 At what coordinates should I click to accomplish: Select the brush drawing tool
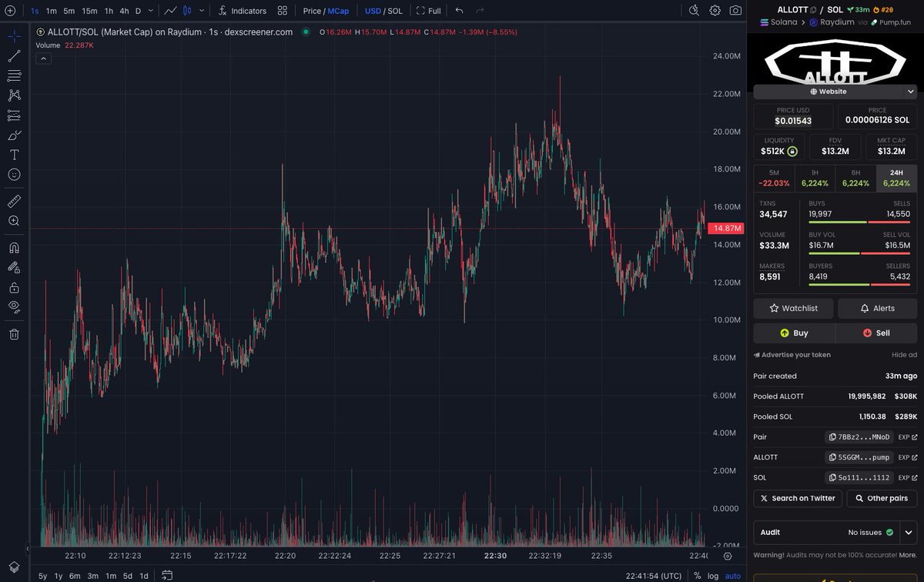[14, 135]
